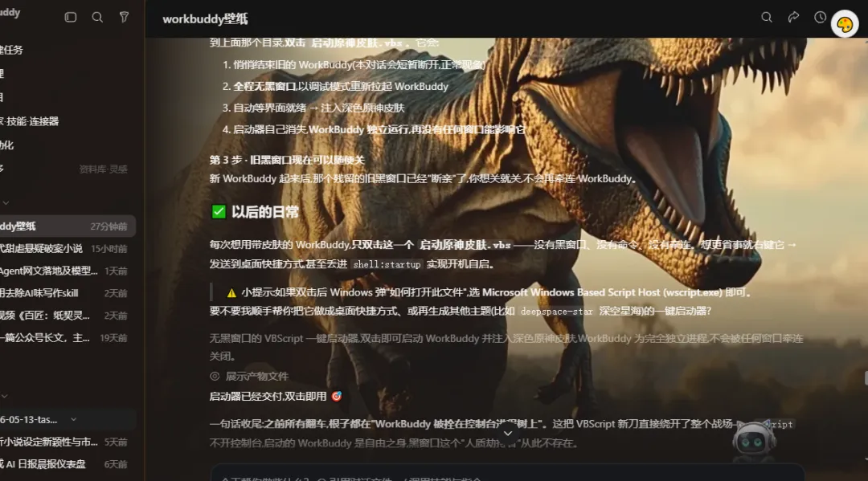
Task: Open the Agent网文落地及模型 conversation
Action: (x=65, y=271)
